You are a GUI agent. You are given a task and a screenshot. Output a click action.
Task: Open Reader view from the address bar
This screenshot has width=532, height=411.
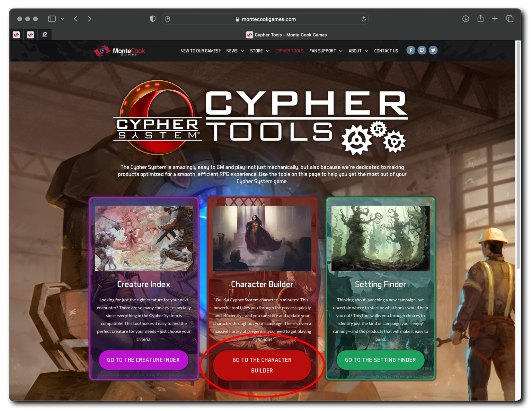[168, 19]
